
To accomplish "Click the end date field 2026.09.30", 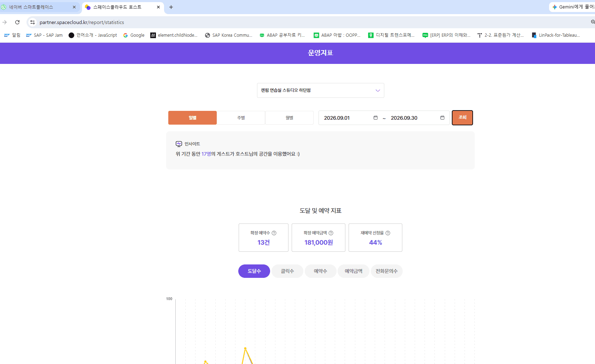I will point(404,118).
